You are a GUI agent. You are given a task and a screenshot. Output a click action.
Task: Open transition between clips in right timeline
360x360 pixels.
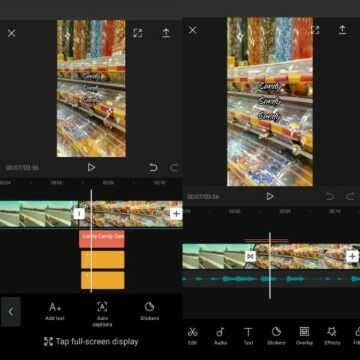pos(250,256)
